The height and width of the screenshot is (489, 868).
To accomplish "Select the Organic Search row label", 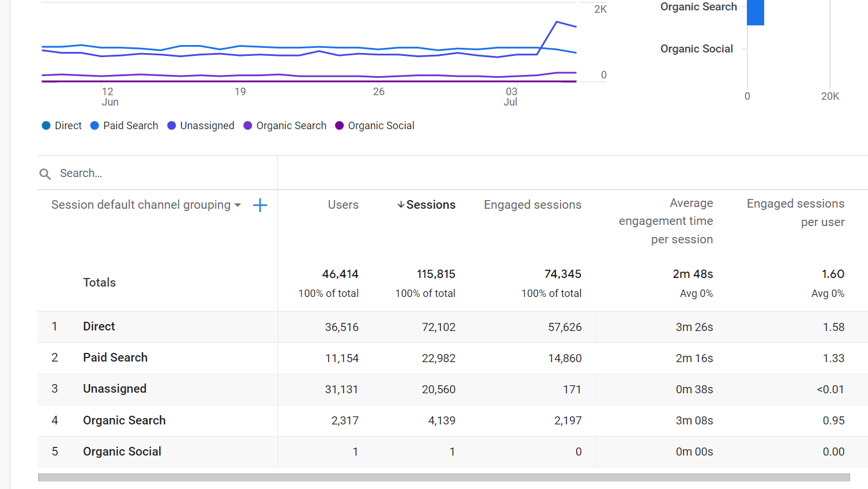I will (124, 420).
